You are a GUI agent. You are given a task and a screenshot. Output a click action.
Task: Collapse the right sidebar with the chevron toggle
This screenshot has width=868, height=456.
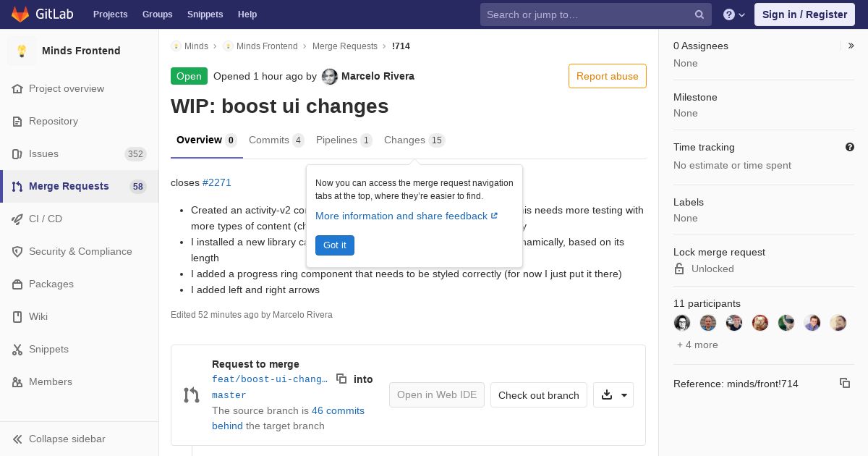851,46
